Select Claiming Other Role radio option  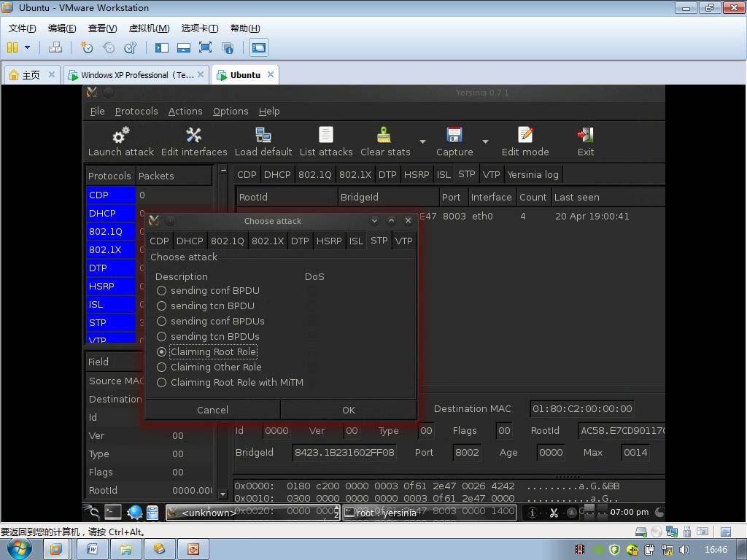(161, 367)
